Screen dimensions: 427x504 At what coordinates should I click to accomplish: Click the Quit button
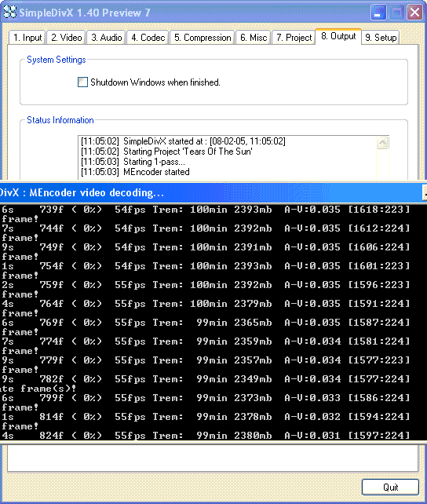click(x=390, y=488)
